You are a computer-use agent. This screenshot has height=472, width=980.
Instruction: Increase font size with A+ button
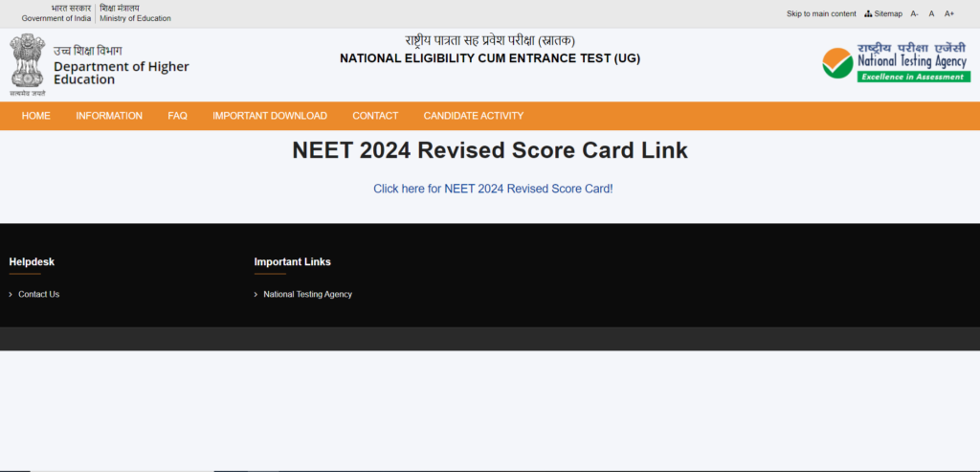click(x=948, y=13)
